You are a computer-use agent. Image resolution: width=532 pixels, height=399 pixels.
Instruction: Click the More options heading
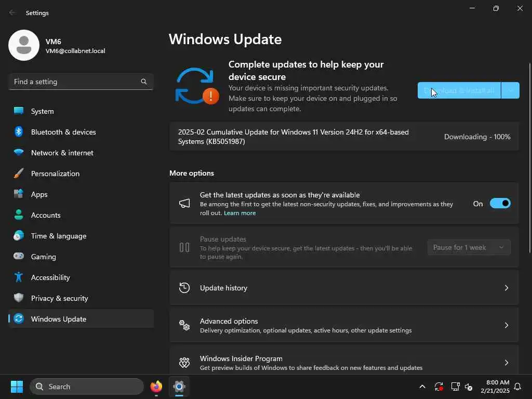tap(192, 173)
